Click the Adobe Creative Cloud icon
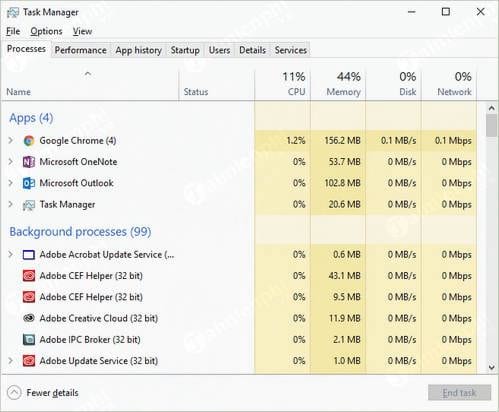Viewport: 499px width, 412px height. pyautogui.click(x=29, y=318)
